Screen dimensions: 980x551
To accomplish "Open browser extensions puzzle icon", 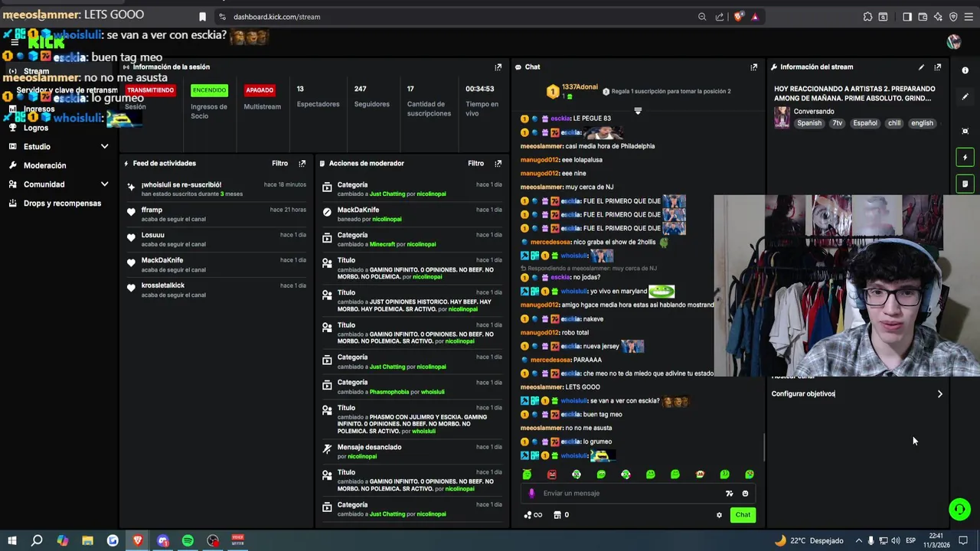I will click(867, 17).
